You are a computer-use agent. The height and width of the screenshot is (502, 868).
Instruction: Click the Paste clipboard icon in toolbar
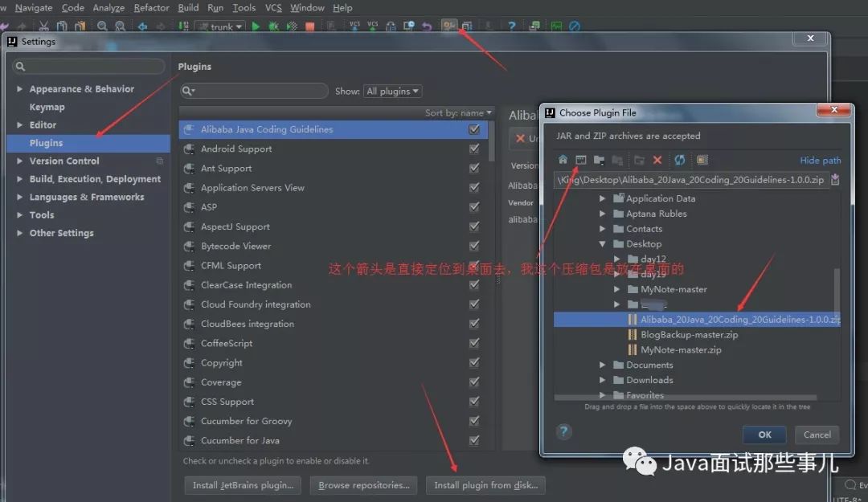pyautogui.click(x=80, y=26)
